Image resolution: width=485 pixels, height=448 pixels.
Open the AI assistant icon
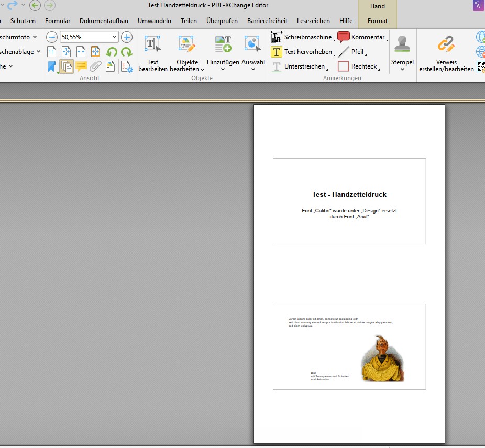(x=479, y=5)
